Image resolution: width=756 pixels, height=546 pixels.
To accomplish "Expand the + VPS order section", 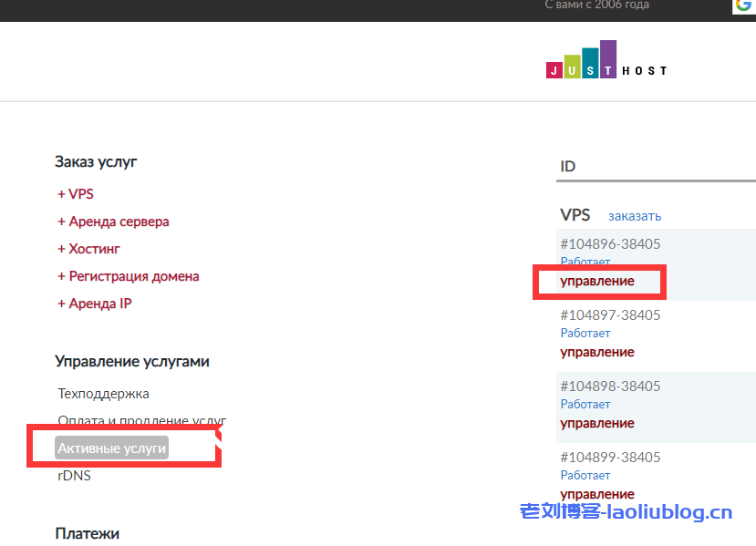I will pos(76,193).
